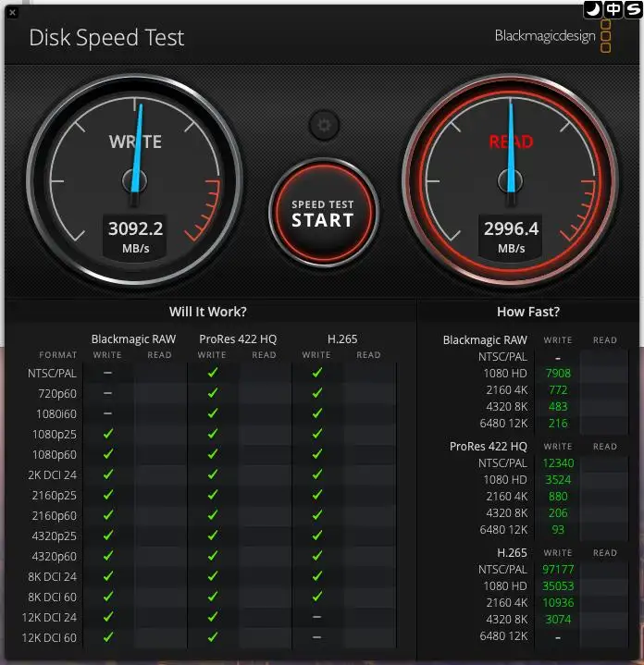This screenshot has width=644, height=665.
Task: Click H.265 2160 4K value 10936
Action: (x=558, y=603)
